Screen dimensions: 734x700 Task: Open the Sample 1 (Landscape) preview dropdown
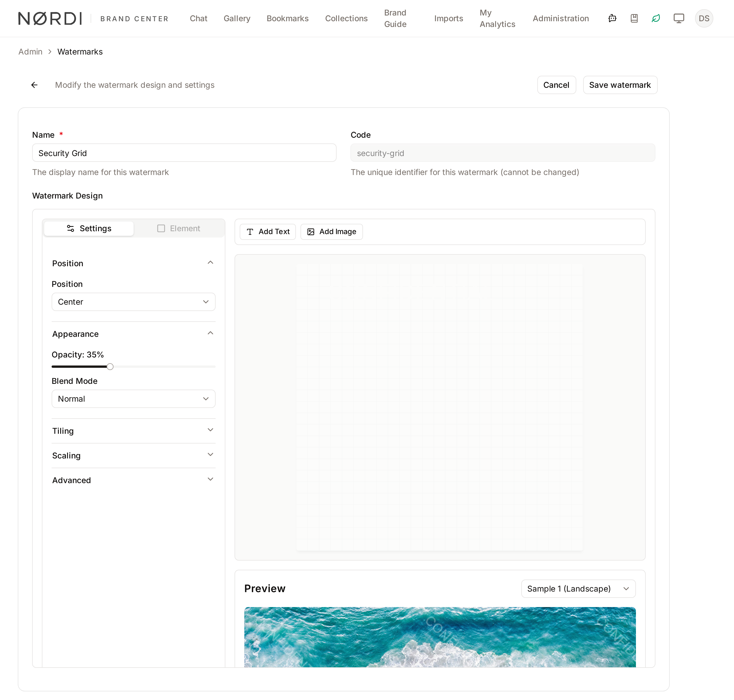coord(578,588)
